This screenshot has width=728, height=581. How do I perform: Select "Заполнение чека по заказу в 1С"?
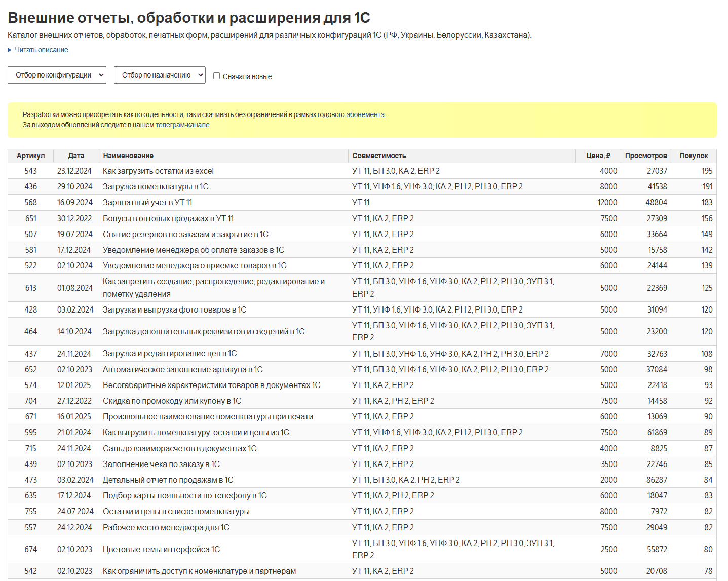coord(161,464)
